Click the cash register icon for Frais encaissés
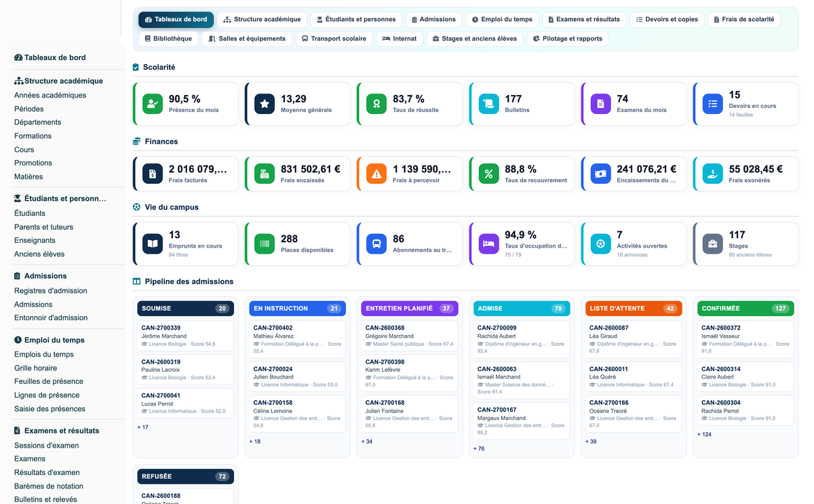The height and width of the screenshot is (504, 814). pos(265,174)
